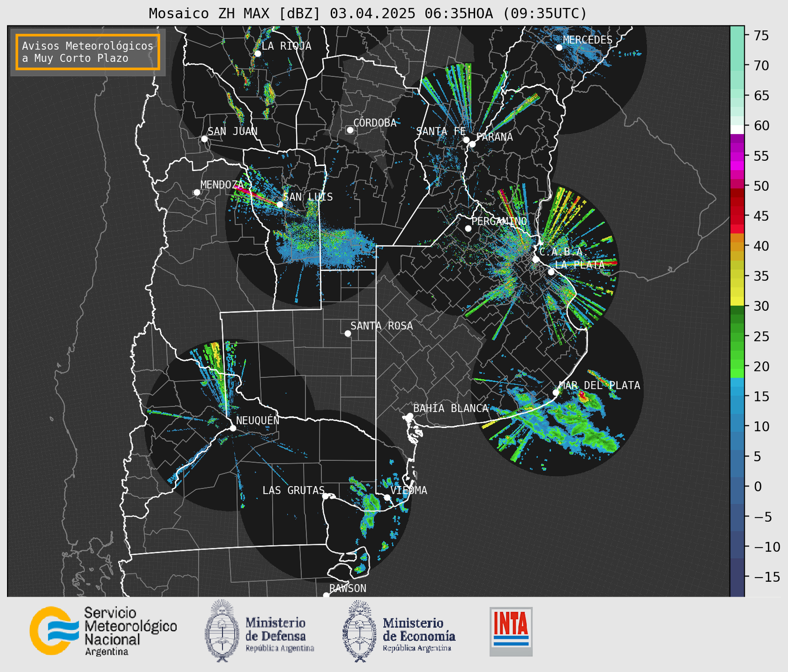Click the Santa Rosa city label
This screenshot has width=788, height=672.
tap(382, 326)
